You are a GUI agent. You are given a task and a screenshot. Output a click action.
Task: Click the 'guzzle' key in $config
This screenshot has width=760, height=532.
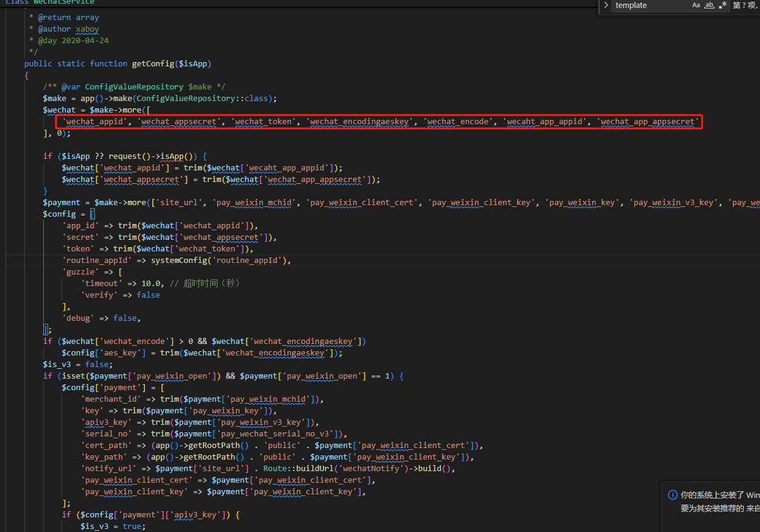81,272
